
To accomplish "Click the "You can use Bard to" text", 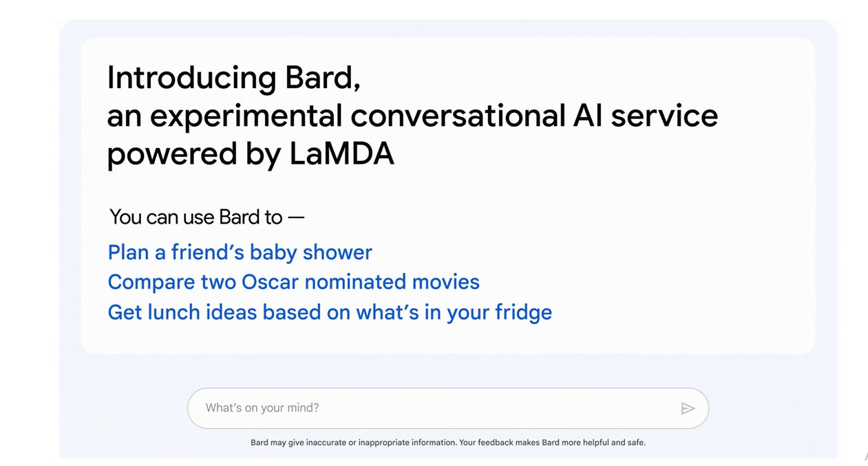I will 196,218.
